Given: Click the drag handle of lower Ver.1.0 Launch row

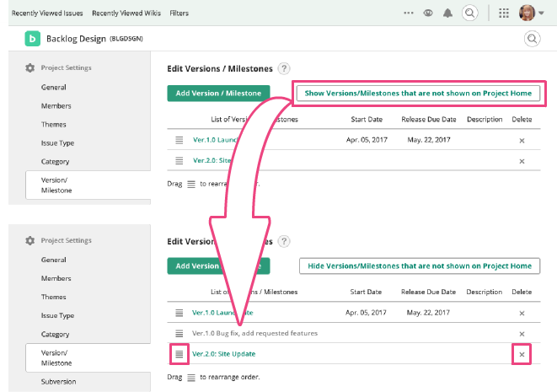Looking at the screenshot, I should [179, 313].
